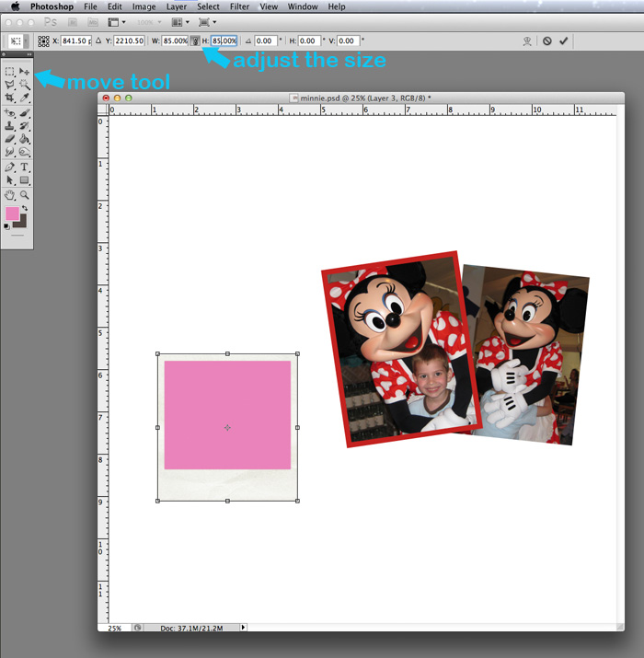This screenshot has height=658, width=644.
Task: Select the Clone Stamp tool
Action: (9, 126)
